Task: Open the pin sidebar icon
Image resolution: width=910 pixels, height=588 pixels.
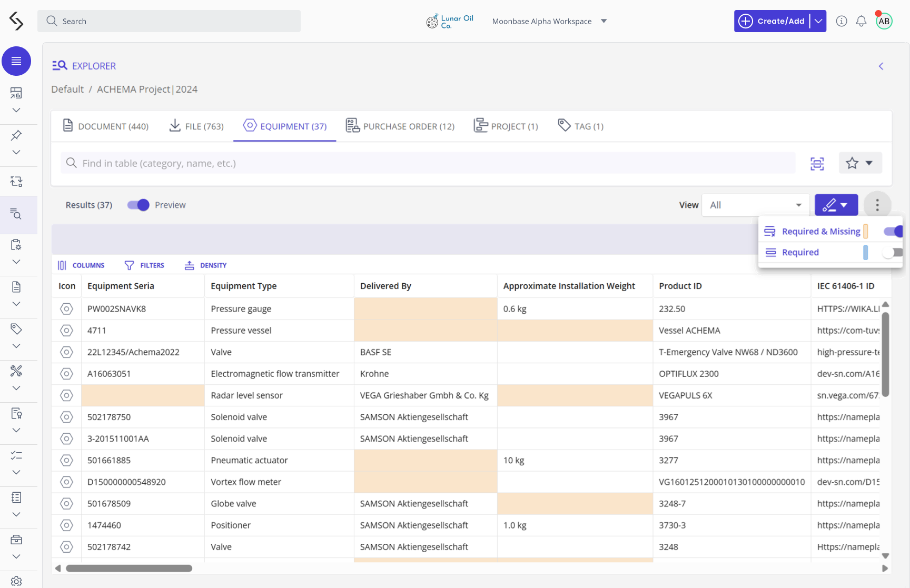Action: tap(16, 135)
